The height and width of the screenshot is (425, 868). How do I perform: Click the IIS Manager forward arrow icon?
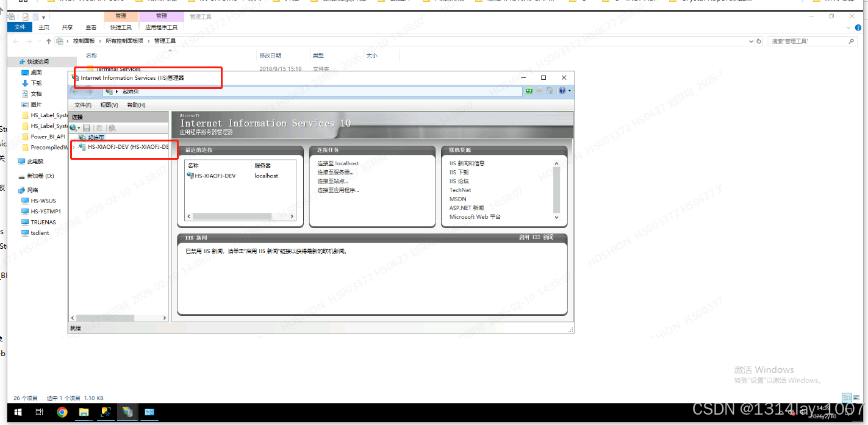(x=89, y=91)
